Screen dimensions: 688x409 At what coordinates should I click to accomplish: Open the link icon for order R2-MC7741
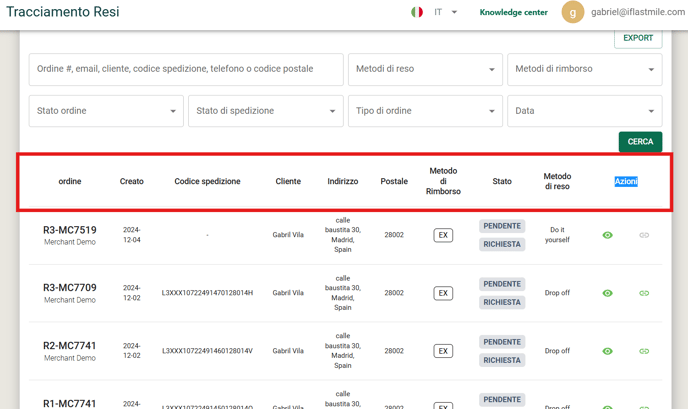644,351
